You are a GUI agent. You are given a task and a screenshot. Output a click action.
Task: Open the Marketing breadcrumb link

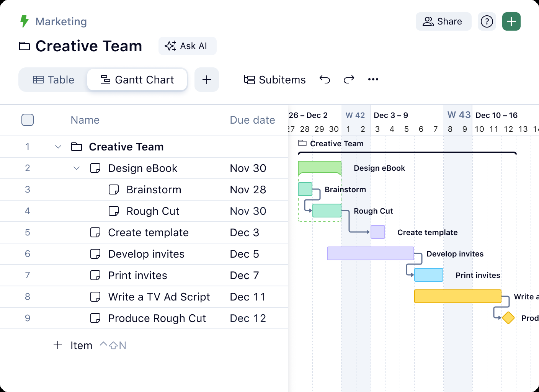click(x=61, y=21)
